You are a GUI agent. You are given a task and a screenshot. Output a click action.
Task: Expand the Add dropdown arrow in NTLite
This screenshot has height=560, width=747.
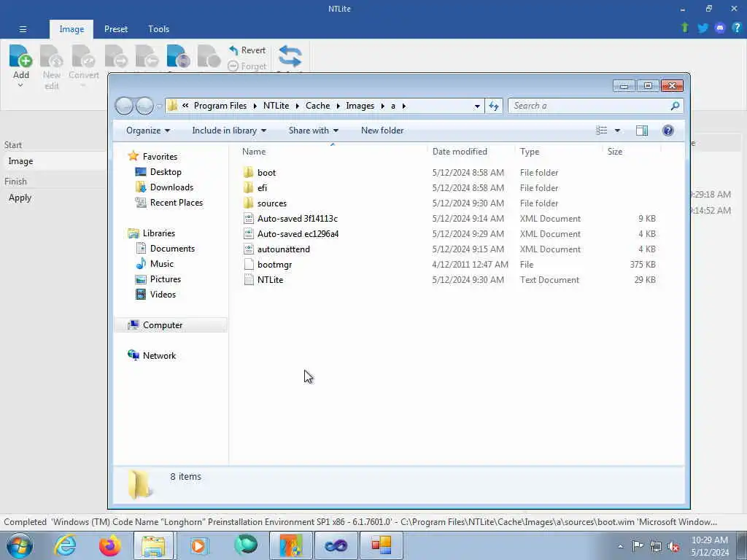tap(20, 85)
